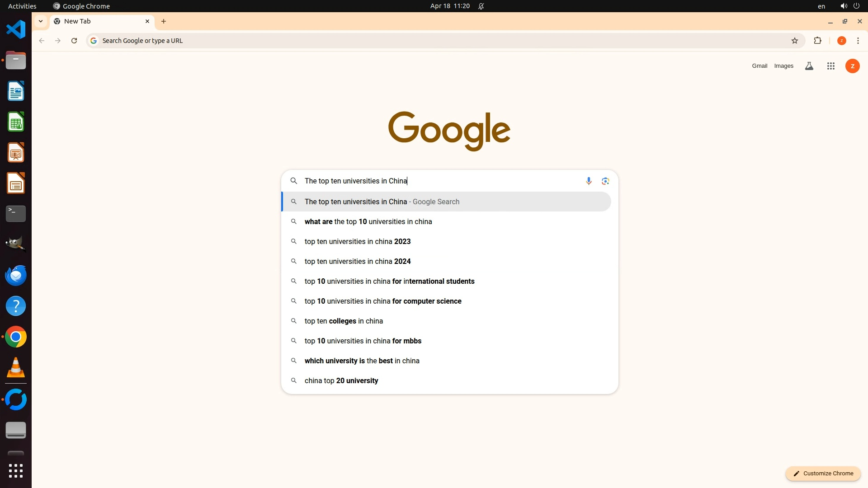Select suggestion top ten universities in china 2024
Viewport: 868px width, 488px height.
[358, 261]
